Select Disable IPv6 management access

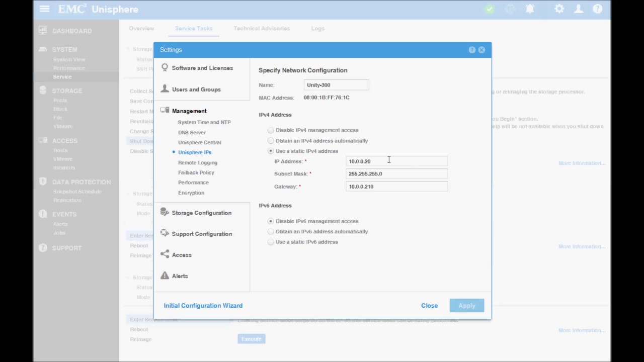pos(271,221)
